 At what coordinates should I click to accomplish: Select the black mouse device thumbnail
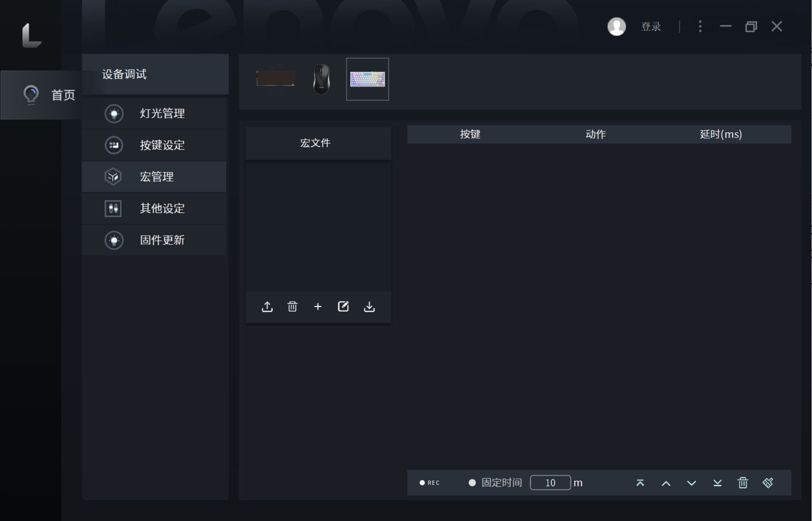321,79
